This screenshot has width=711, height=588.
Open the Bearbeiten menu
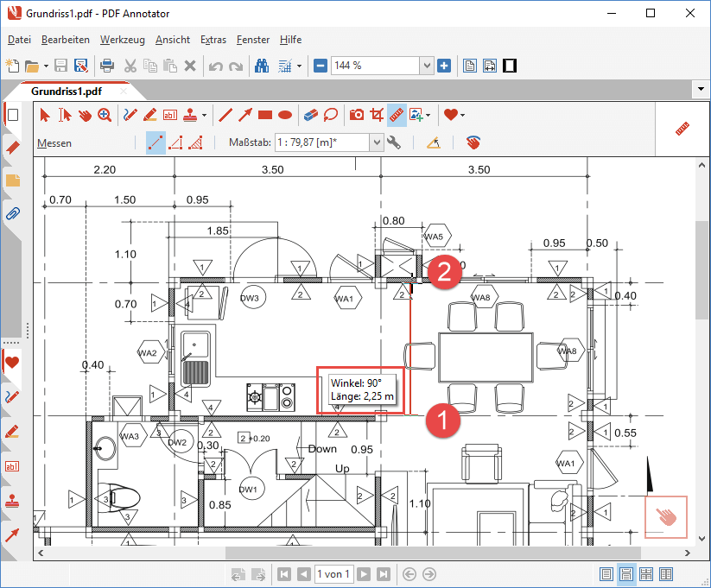tap(66, 40)
